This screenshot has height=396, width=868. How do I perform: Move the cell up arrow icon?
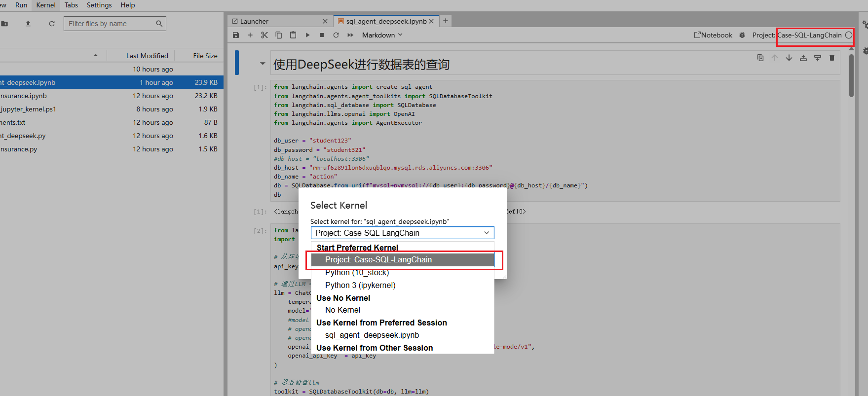pyautogui.click(x=775, y=58)
